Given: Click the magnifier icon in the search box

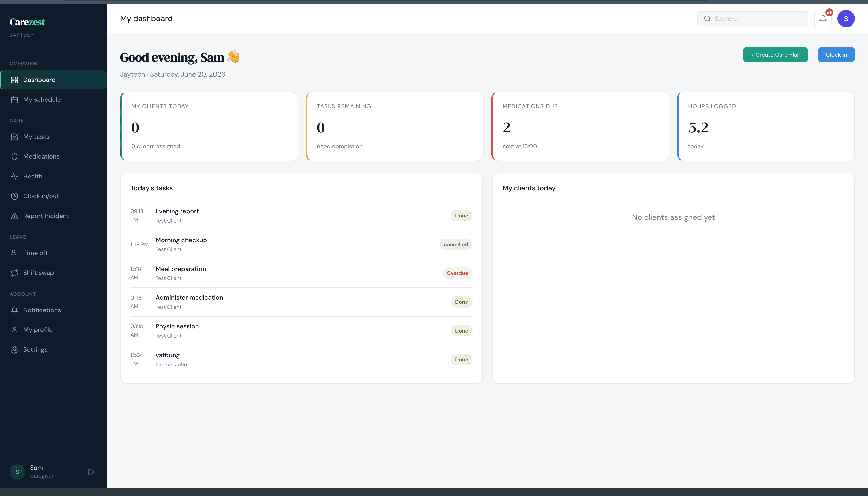Looking at the screenshot, I should [x=707, y=19].
